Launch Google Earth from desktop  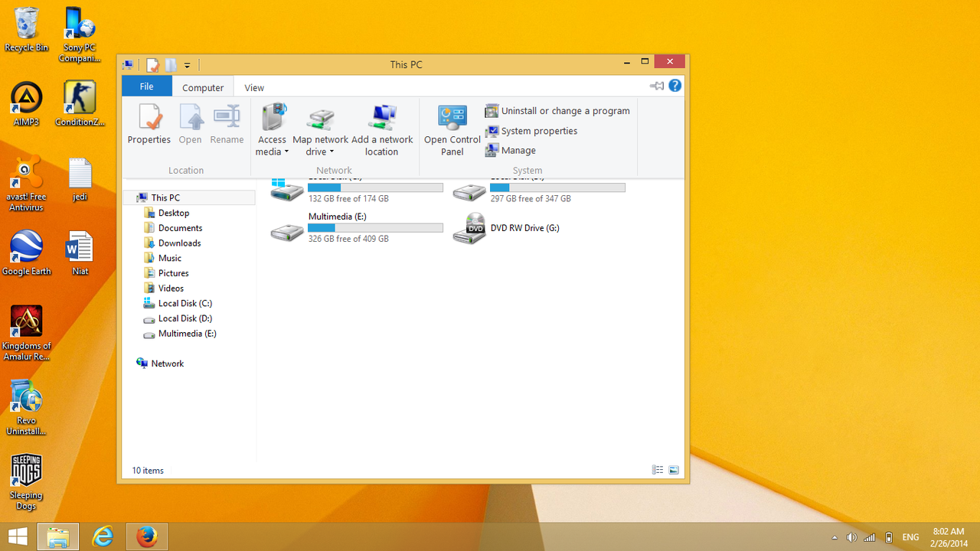click(27, 253)
